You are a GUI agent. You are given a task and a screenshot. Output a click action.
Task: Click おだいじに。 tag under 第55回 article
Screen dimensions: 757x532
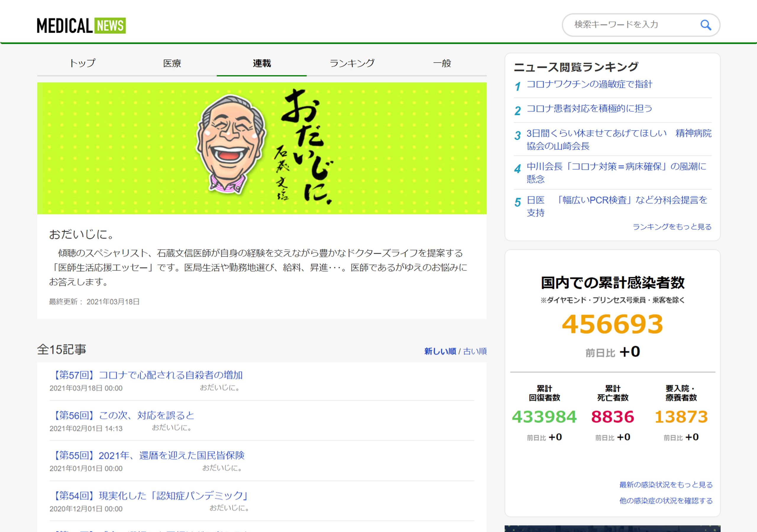coord(222,468)
